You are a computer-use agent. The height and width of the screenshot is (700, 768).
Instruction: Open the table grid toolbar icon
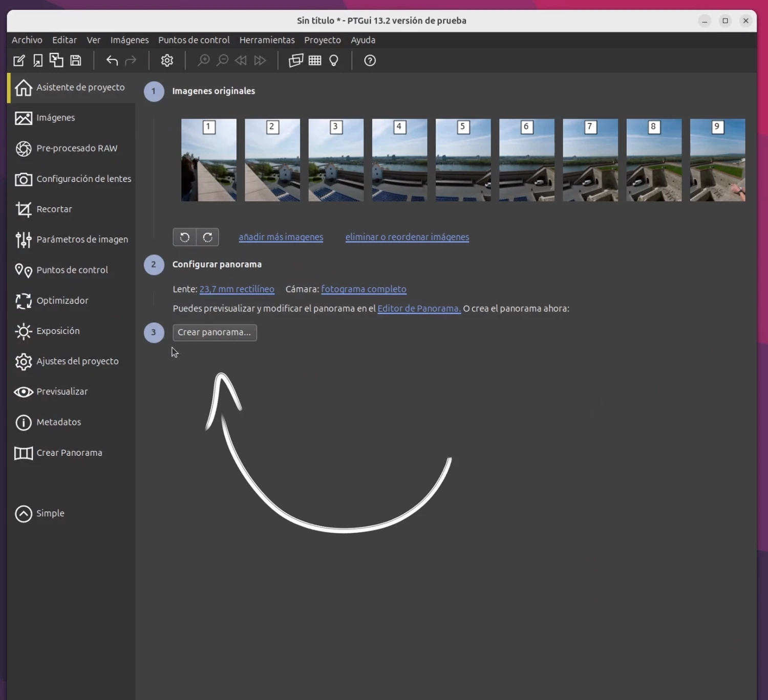pyautogui.click(x=315, y=60)
